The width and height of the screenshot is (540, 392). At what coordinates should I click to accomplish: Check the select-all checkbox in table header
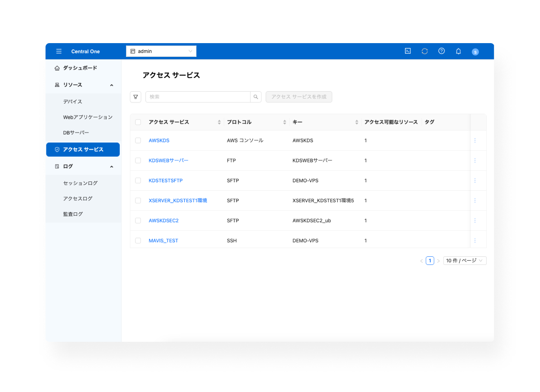[138, 122]
